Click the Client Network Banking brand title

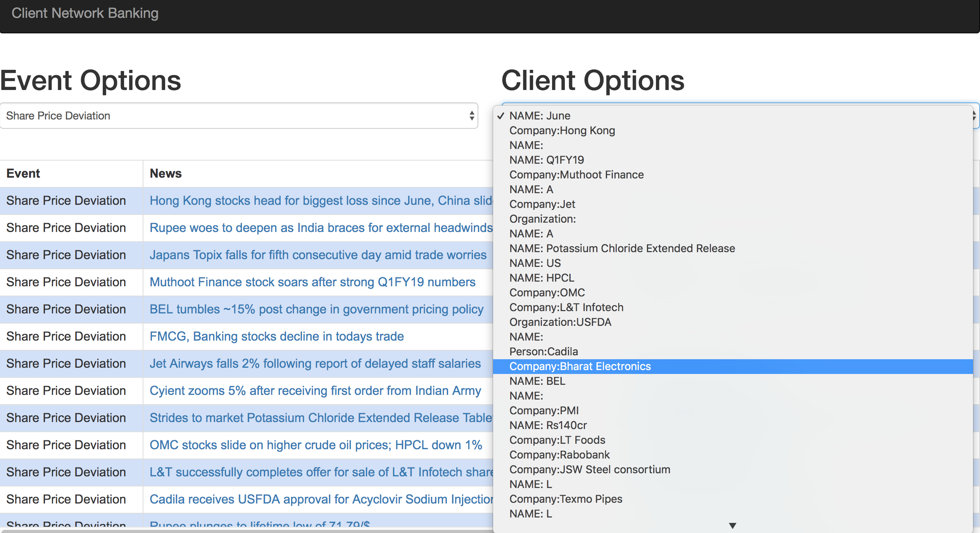tap(85, 13)
